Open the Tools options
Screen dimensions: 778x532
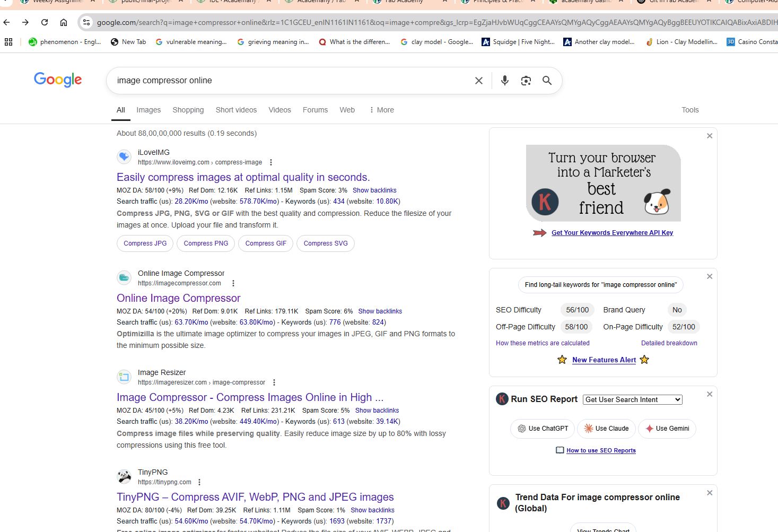point(690,110)
